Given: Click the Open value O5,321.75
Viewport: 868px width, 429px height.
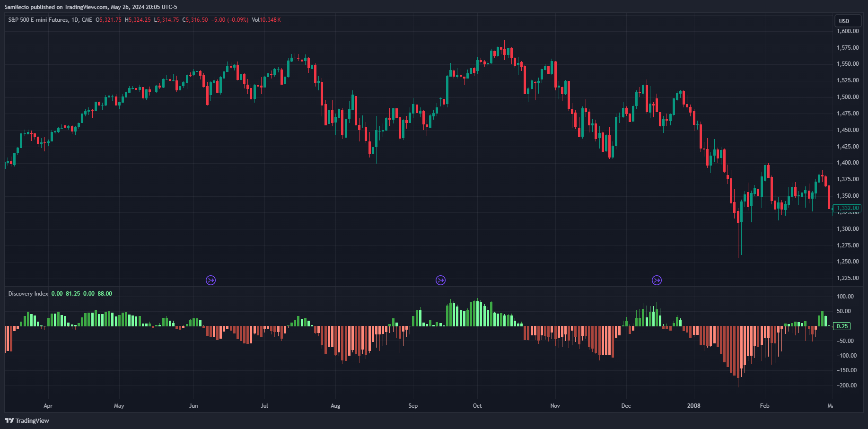Looking at the screenshot, I should click(108, 20).
